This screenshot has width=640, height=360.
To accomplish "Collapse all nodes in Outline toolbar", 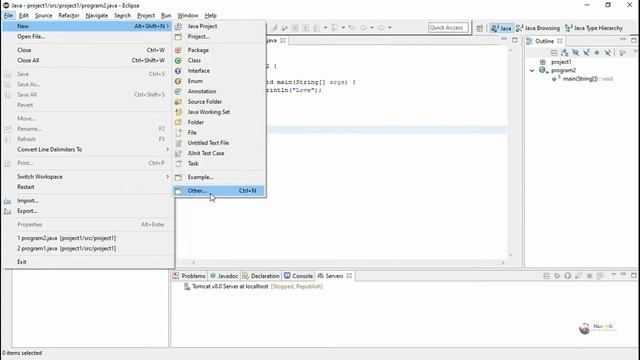I will point(554,53).
